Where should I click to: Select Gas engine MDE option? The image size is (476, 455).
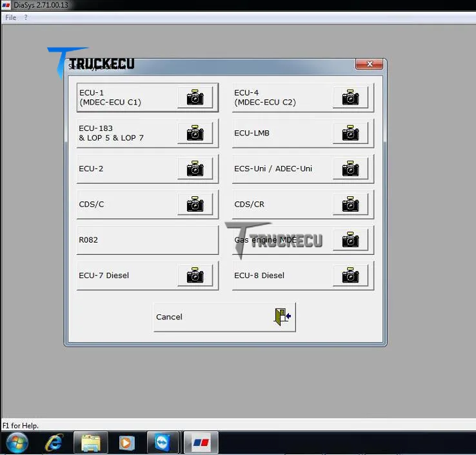point(303,239)
